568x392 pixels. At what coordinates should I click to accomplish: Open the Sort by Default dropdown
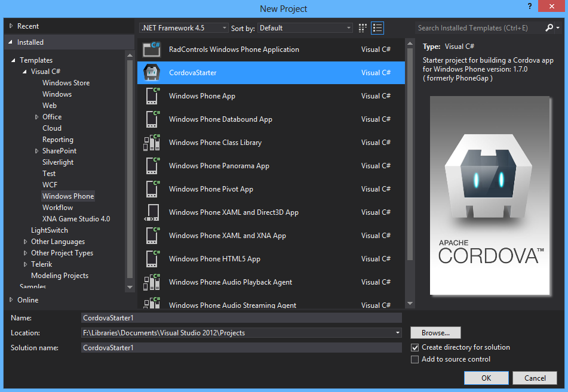305,28
